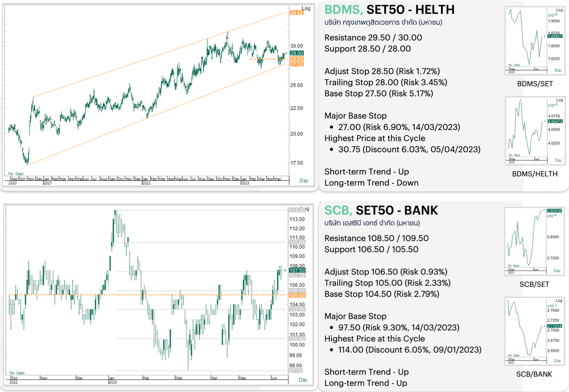Click the orange 34.92 price tag
Screen dimensions: 569x392
click(x=296, y=13)
